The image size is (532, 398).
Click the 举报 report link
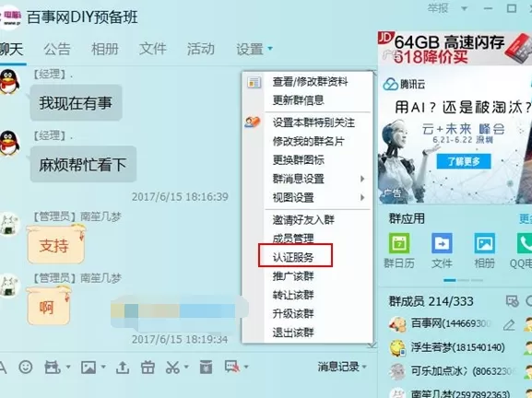coord(438,7)
